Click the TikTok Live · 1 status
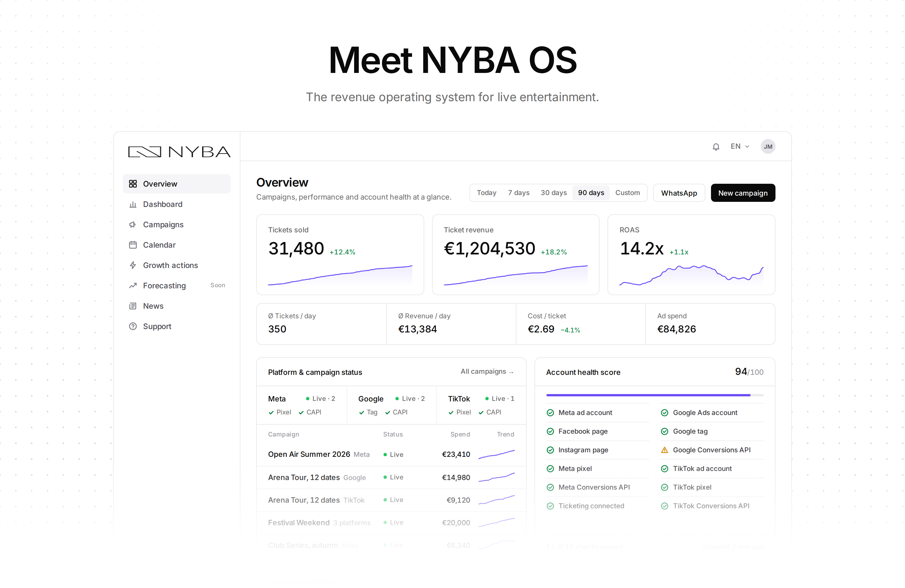 (499, 399)
